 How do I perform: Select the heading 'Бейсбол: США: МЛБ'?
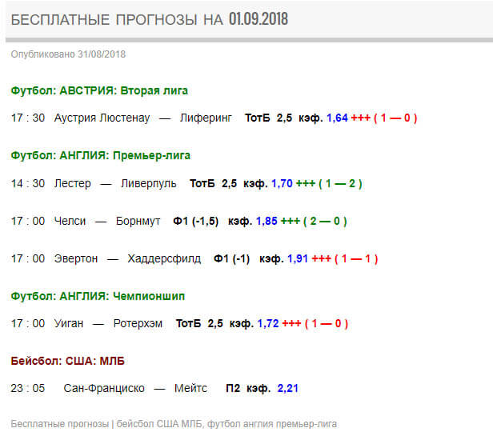coord(67,362)
